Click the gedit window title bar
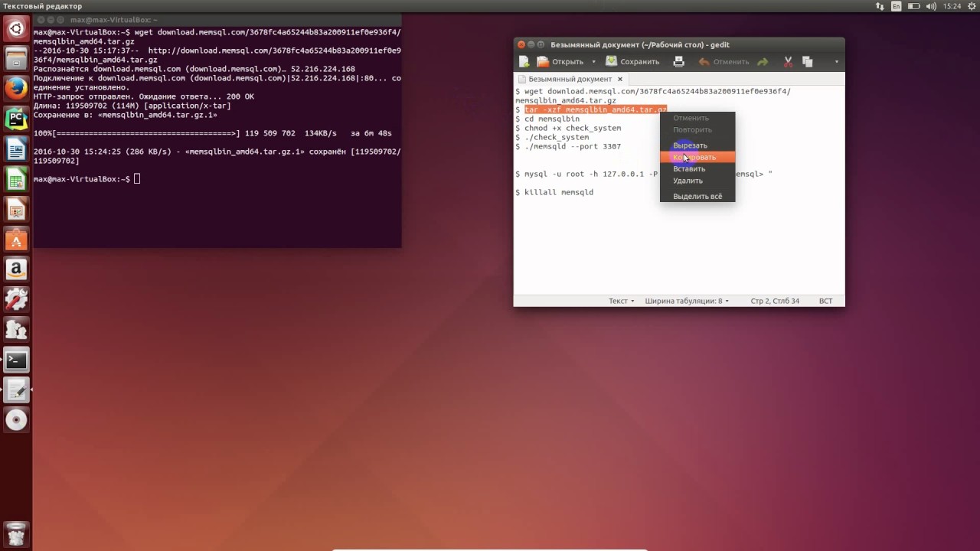The image size is (980, 551). tap(679, 44)
